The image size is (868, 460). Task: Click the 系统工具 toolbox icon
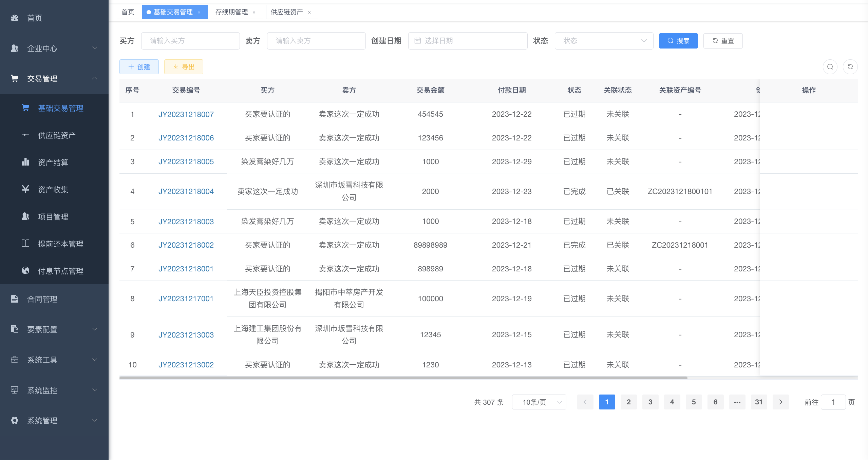pyautogui.click(x=15, y=360)
